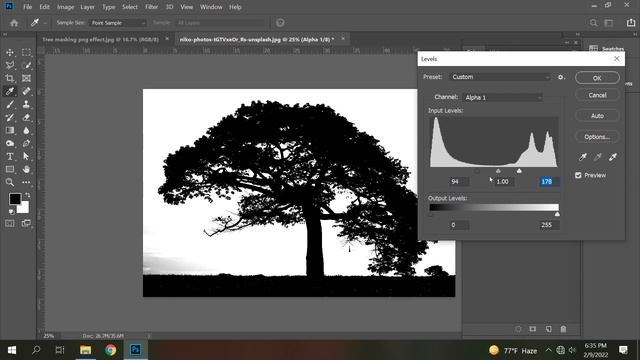This screenshot has height=360, width=640.
Task: Select the Horizontal Type tool
Action: (x=10, y=156)
